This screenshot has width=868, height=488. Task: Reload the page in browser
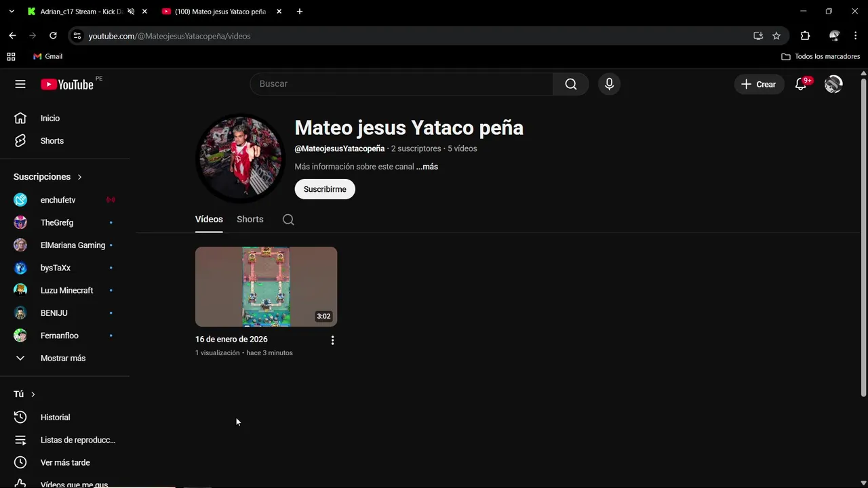(x=53, y=36)
